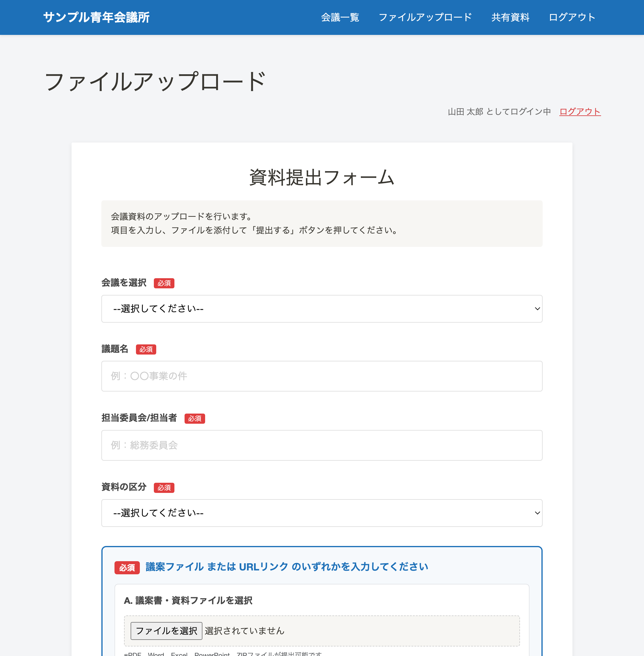Open the サンプル青年会議所 site title

pyautogui.click(x=96, y=17)
